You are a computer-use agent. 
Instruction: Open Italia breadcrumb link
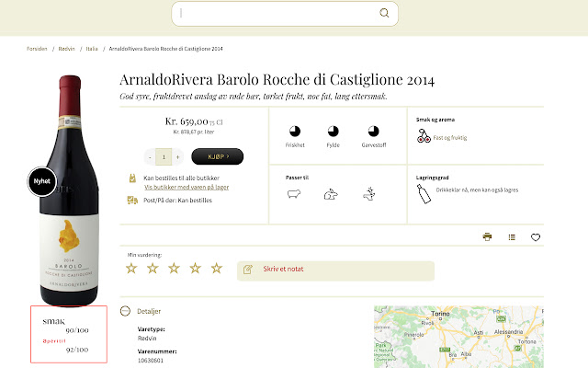tap(92, 49)
